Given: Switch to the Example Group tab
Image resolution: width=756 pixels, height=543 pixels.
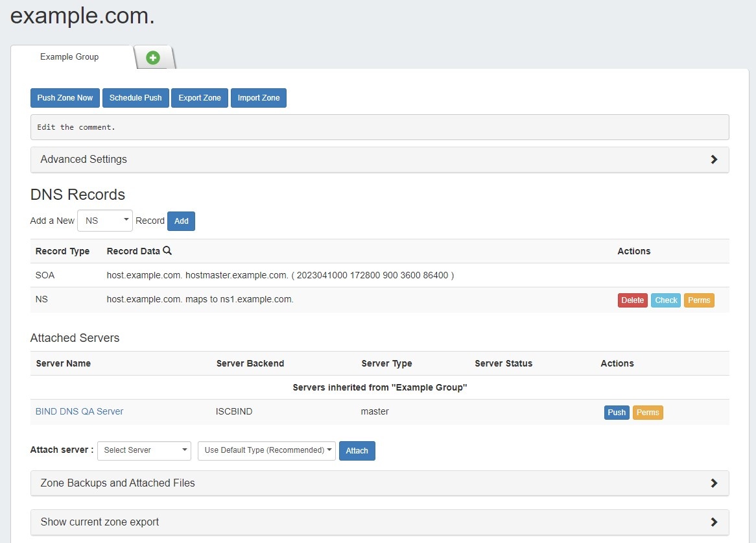Looking at the screenshot, I should 69,57.
